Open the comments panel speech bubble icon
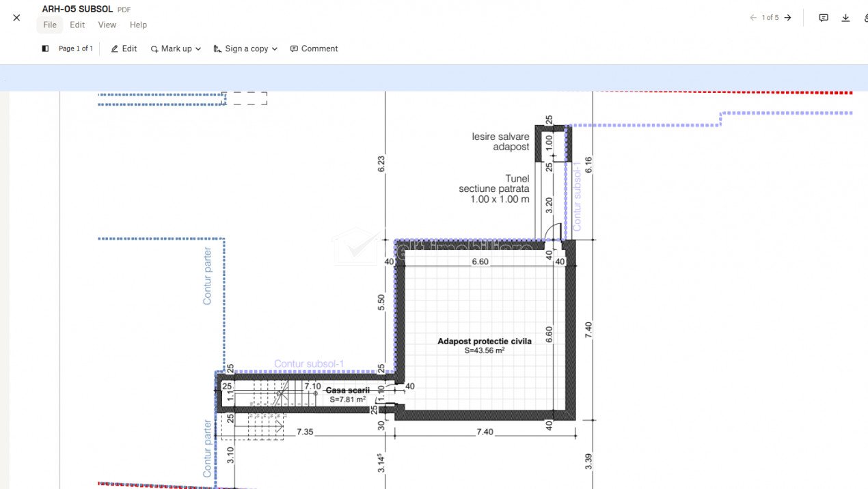The width and height of the screenshot is (868, 489). click(x=824, y=18)
